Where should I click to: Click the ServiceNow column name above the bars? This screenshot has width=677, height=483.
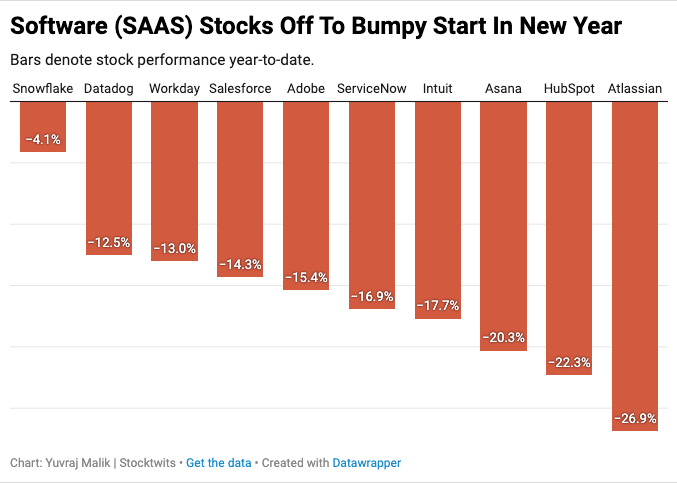tap(372, 89)
